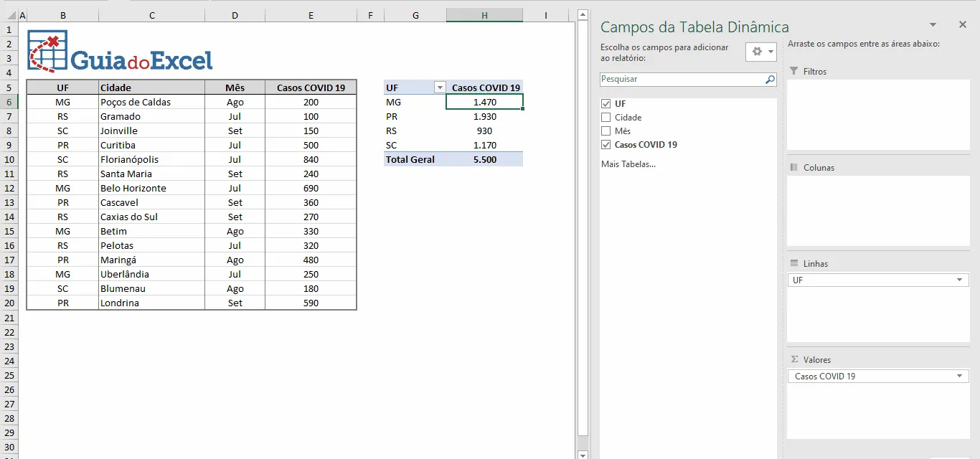Select cell containing Cascavel

pos(152,202)
